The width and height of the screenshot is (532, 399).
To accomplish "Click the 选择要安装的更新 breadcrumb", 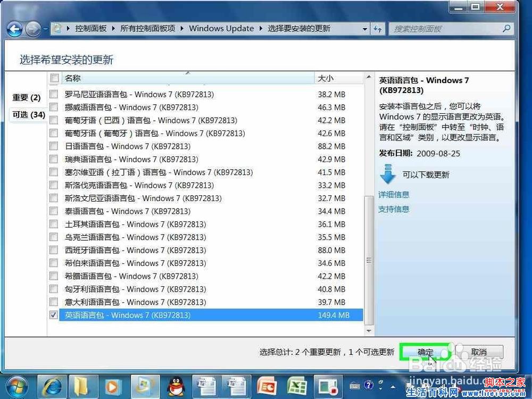I will [299, 29].
